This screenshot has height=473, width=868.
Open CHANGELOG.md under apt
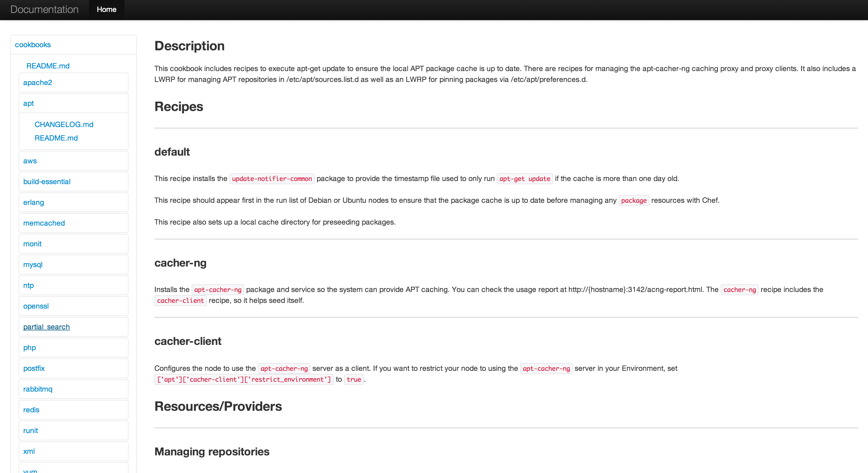pyautogui.click(x=64, y=124)
